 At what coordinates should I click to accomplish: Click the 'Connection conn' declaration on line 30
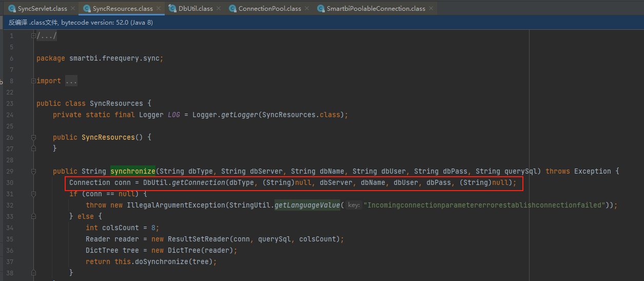pyautogui.click(x=100, y=182)
